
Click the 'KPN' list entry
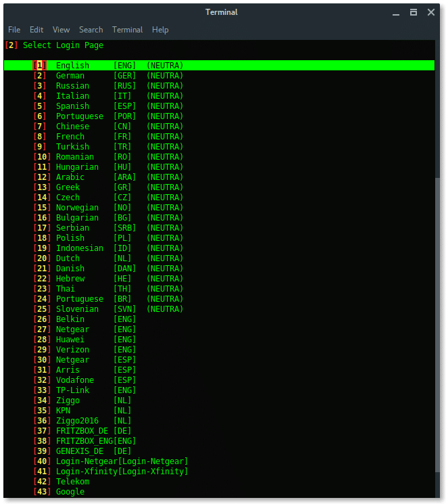pos(63,411)
